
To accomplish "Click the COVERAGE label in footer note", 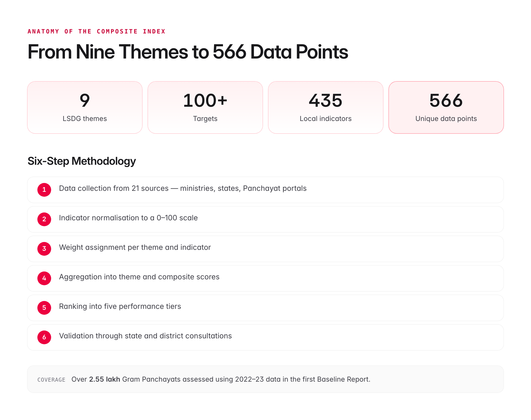I will point(51,380).
